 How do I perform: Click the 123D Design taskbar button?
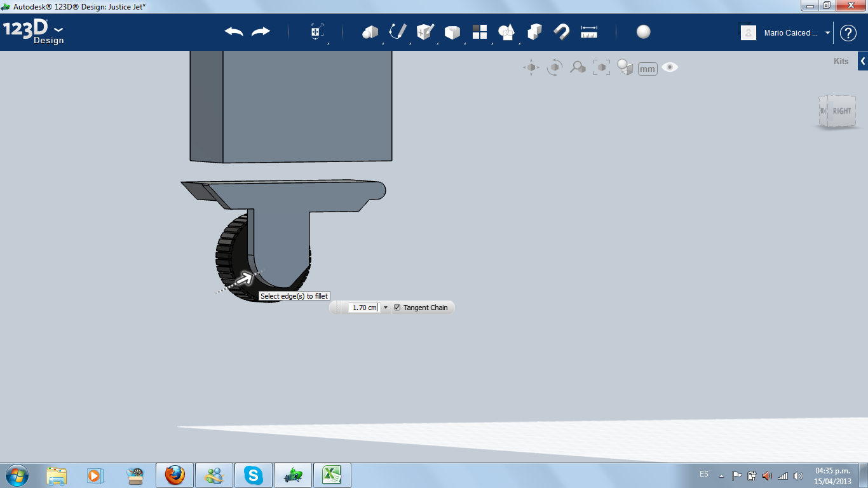click(x=293, y=475)
